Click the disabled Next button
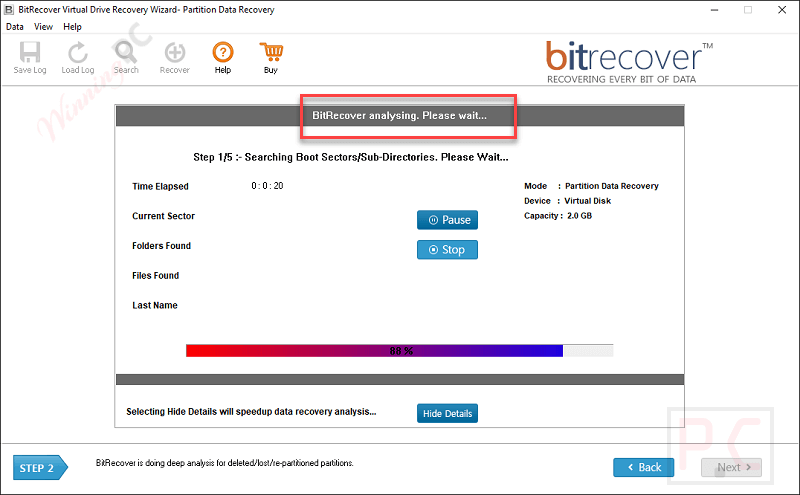Viewport: 800px width, 495px height. 731,467
